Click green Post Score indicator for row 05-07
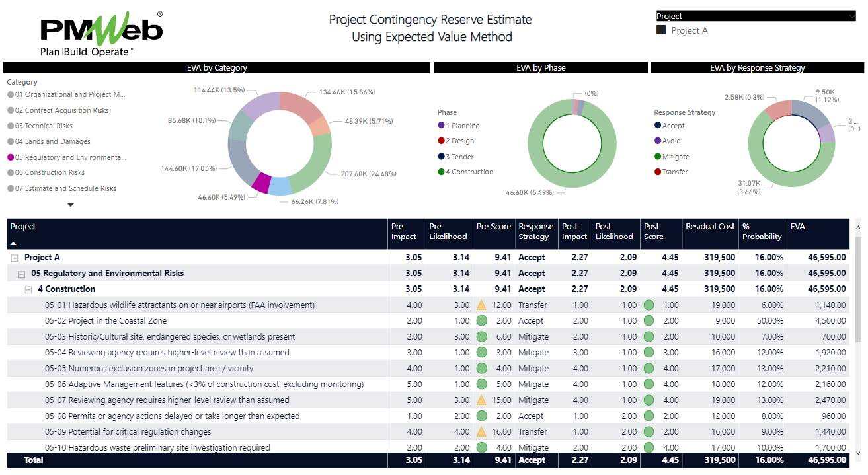 tap(649, 400)
